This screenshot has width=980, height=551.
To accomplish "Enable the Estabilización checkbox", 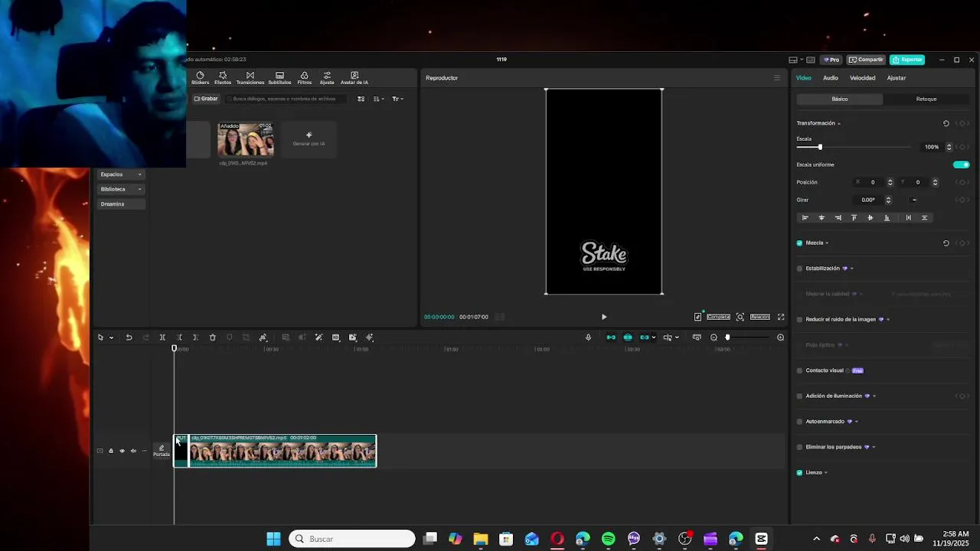I will (799, 269).
